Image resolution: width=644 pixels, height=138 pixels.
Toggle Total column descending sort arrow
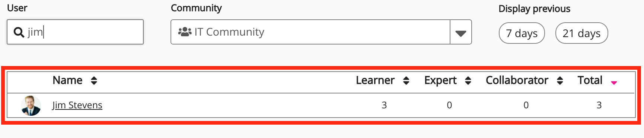pyautogui.click(x=614, y=83)
